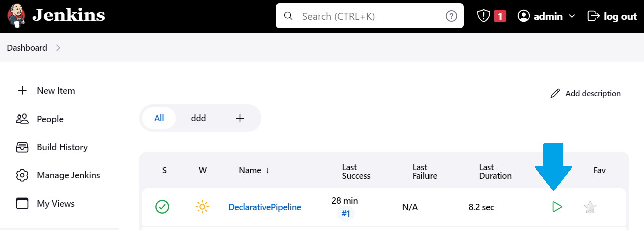Click the N/A last failure cell

pyautogui.click(x=410, y=207)
